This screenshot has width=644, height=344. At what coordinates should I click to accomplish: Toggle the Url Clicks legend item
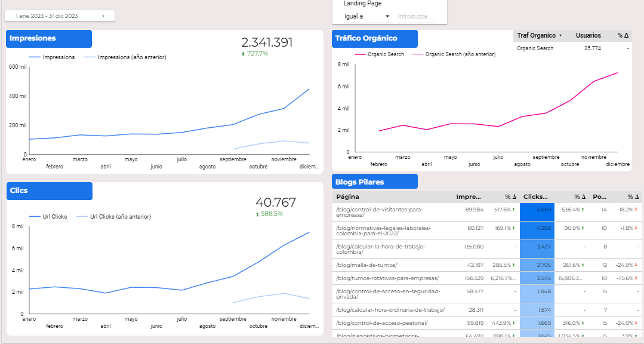pyautogui.click(x=48, y=217)
